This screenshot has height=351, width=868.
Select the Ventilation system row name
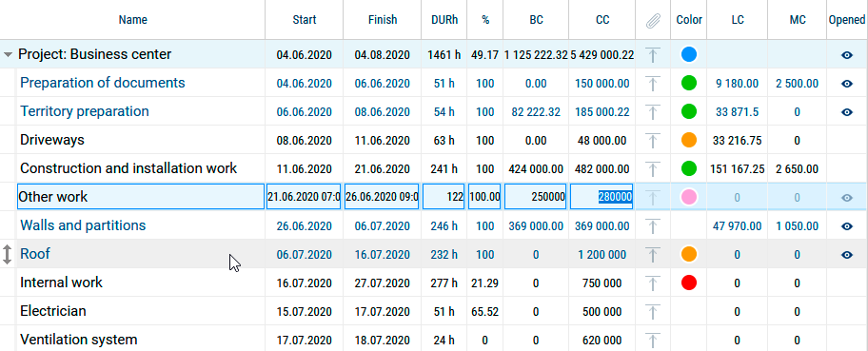pos(79,340)
